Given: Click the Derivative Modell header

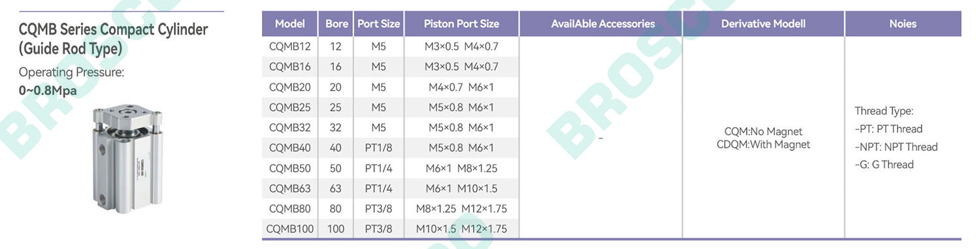Looking at the screenshot, I should tap(763, 24).
